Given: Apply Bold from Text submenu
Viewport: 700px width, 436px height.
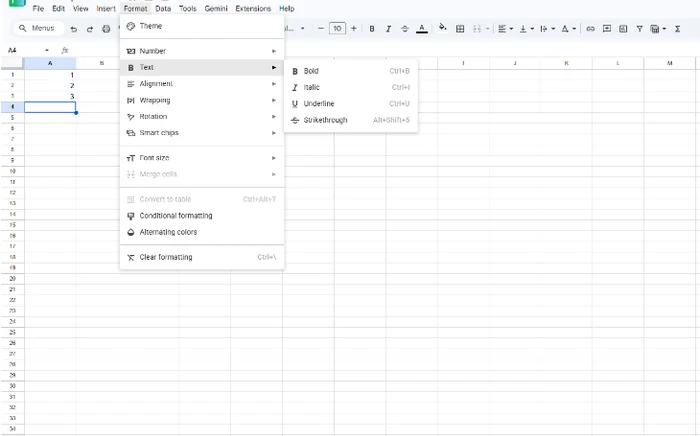Looking at the screenshot, I should [x=351, y=71].
